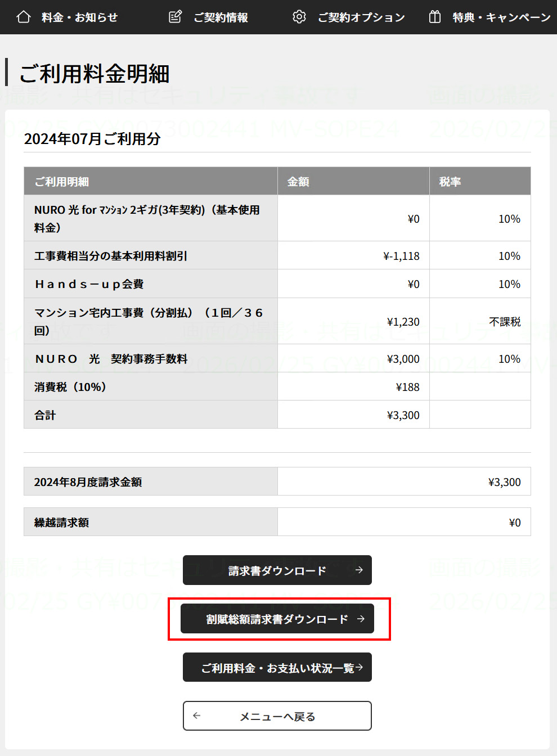Return with the メニューへ戻る button

point(277,716)
